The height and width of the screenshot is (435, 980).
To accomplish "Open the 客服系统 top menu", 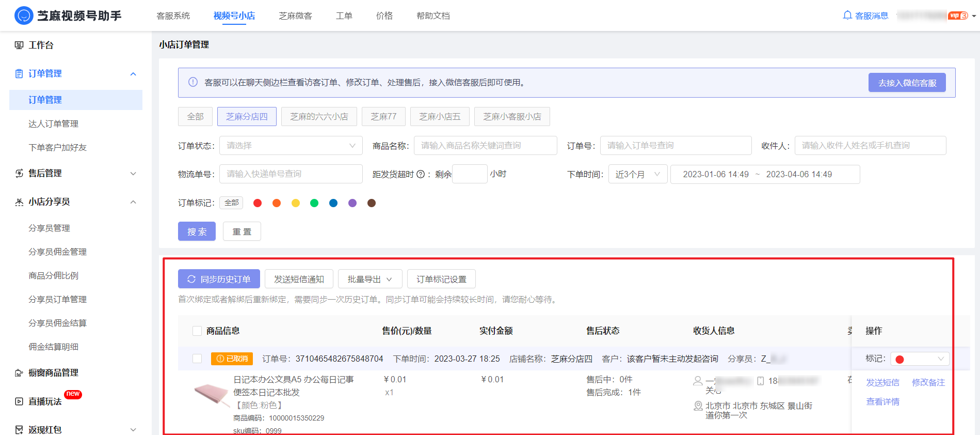I will (173, 16).
